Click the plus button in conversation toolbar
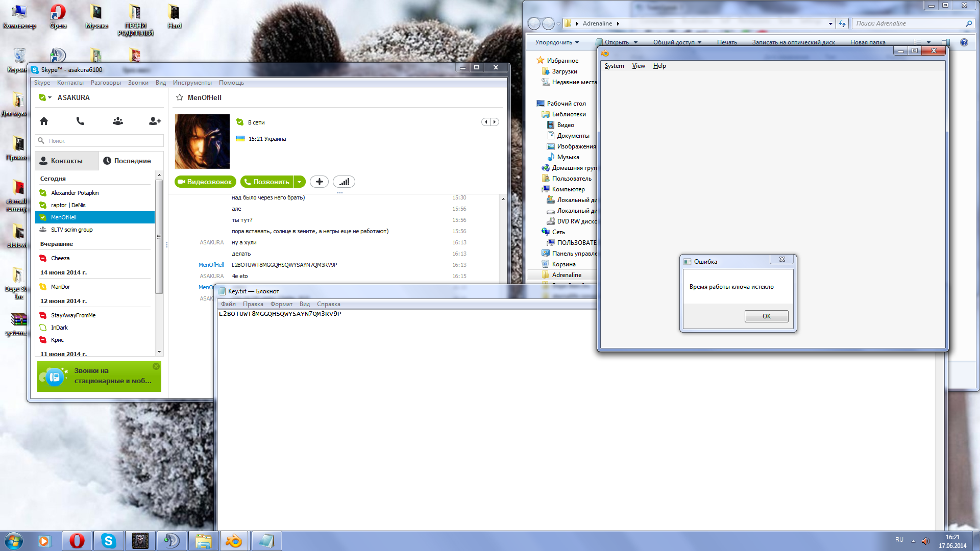The height and width of the screenshot is (551, 980). tap(319, 182)
